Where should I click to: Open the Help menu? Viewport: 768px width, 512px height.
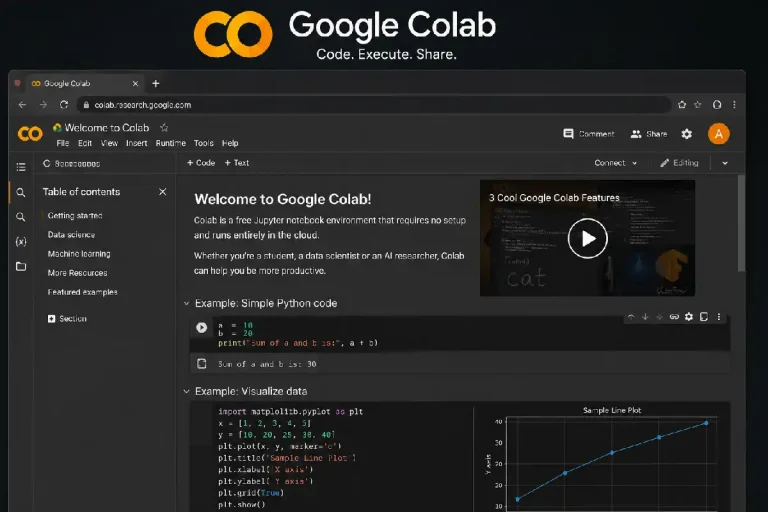230,143
